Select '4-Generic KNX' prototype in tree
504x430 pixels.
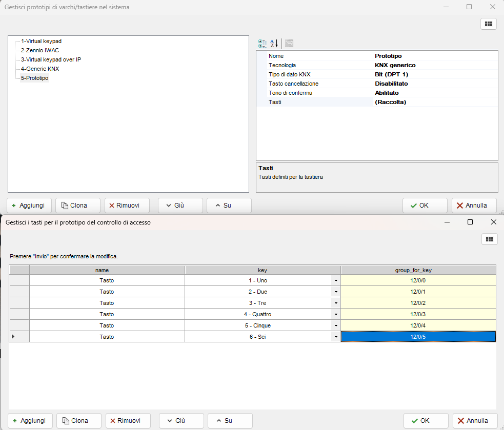39,69
